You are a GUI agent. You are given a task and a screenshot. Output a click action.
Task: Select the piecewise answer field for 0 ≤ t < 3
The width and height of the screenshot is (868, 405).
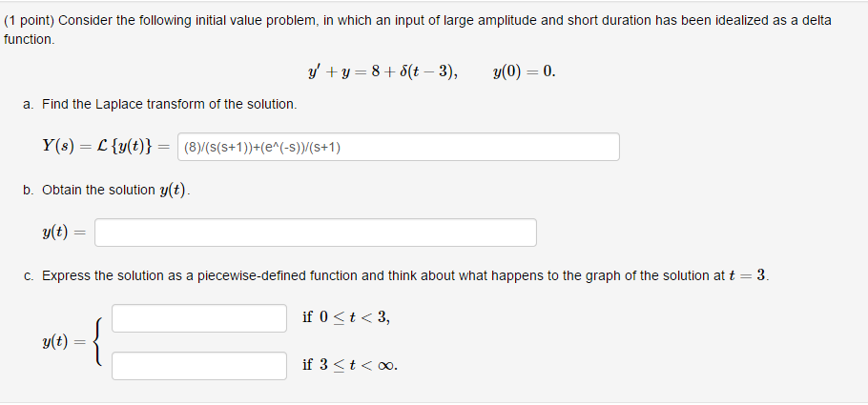(199, 318)
